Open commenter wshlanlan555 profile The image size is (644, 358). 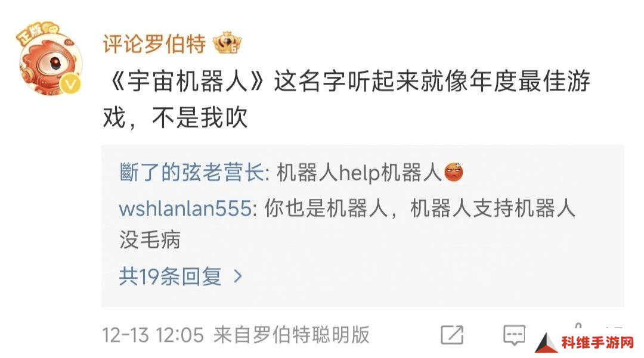185,208
